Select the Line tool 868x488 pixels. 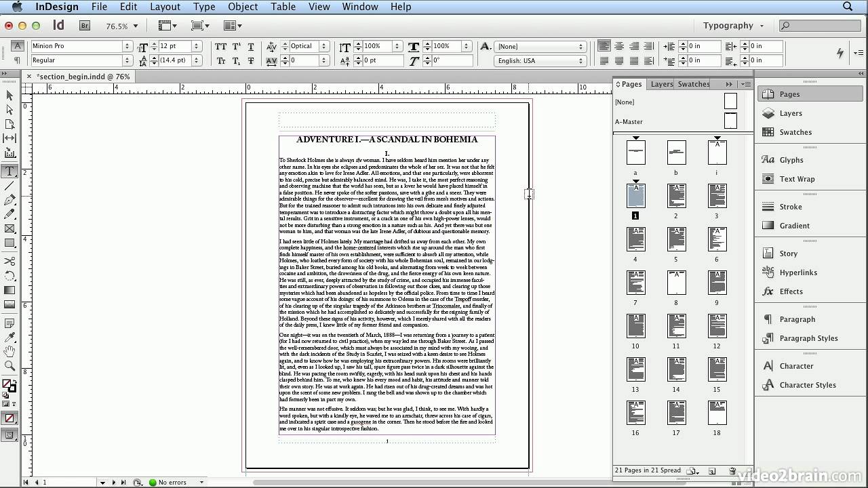(9, 186)
